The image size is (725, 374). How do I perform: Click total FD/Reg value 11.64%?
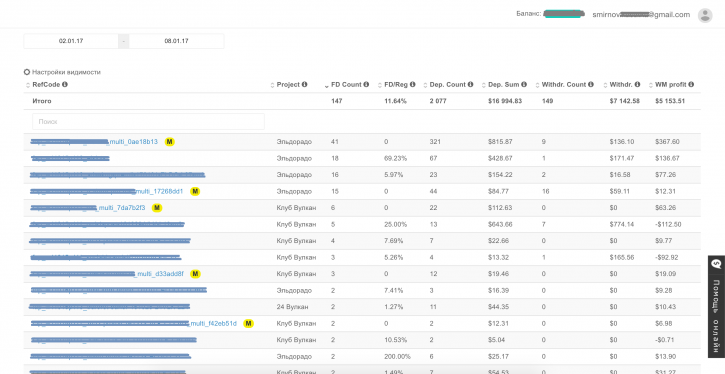[395, 101]
